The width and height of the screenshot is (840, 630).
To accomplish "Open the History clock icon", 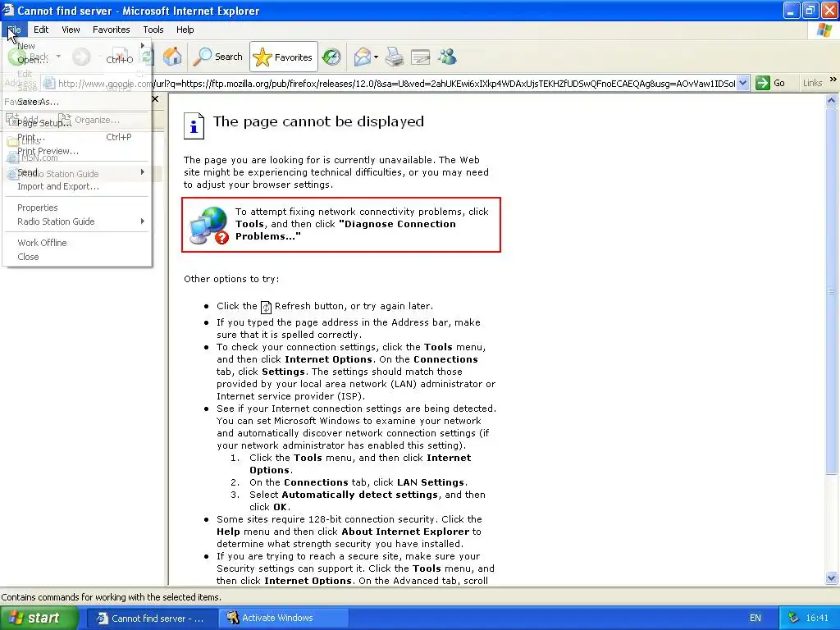I will [331, 57].
